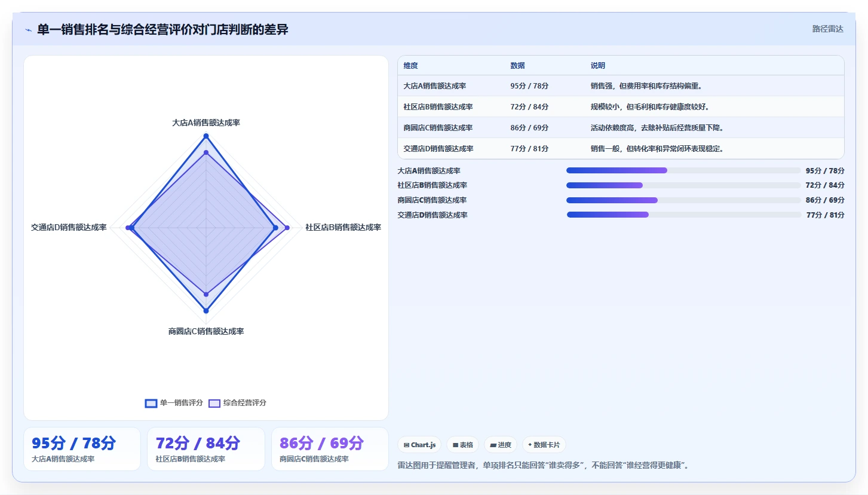Open the 86分 / 69分 data card
Image resolution: width=868 pixels, height=495 pixels.
tap(330, 449)
